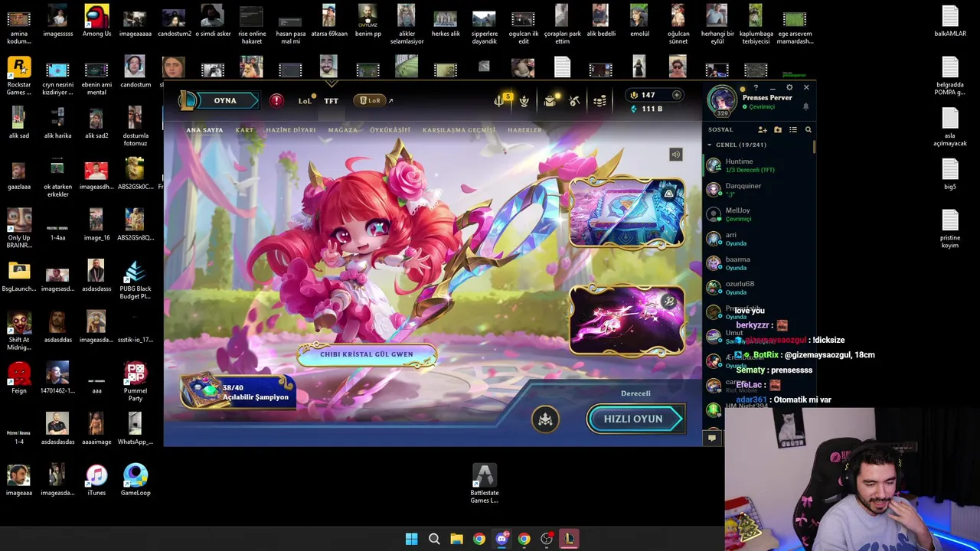Click the friend list sort icon
The height and width of the screenshot is (551, 980).
[793, 130]
